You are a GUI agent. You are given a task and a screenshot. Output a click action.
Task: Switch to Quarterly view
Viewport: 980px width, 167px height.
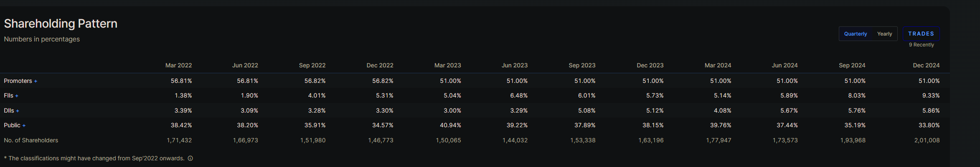coord(855,34)
